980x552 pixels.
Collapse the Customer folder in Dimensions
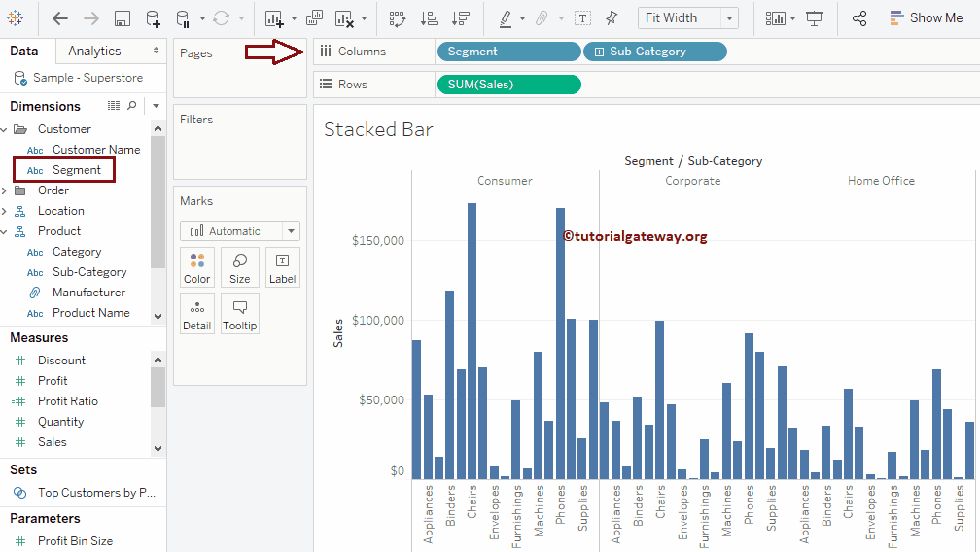point(5,129)
